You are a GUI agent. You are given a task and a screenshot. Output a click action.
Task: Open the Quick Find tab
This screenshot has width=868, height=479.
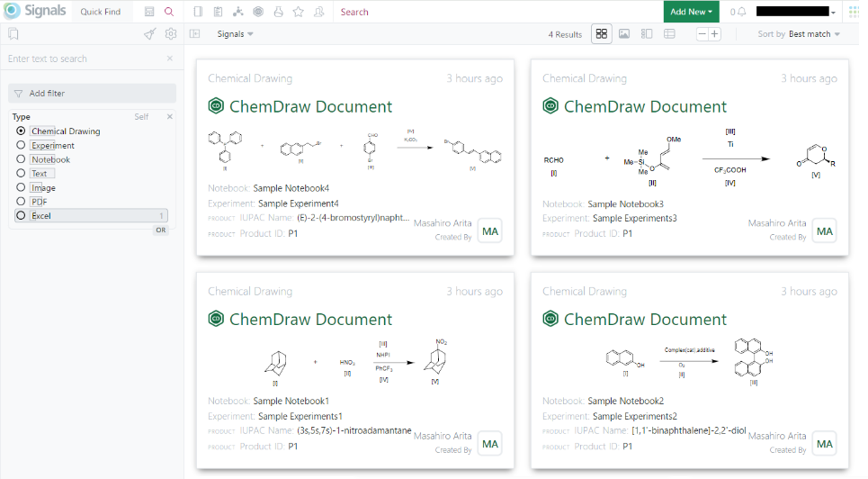pos(102,12)
